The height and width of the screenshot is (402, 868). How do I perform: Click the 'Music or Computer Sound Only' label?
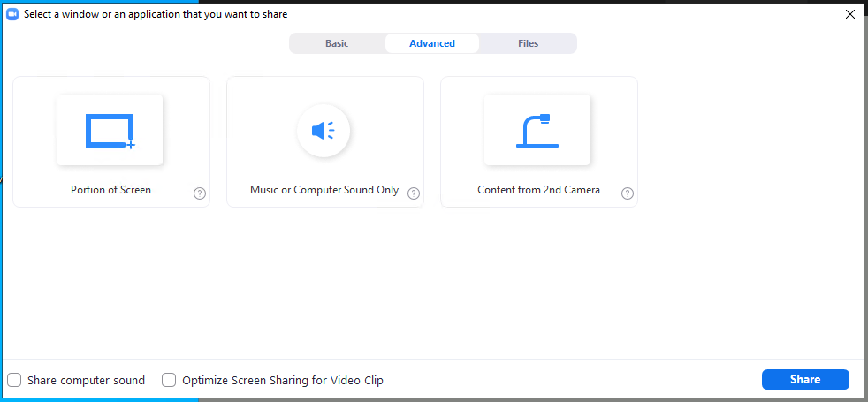coord(324,190)
